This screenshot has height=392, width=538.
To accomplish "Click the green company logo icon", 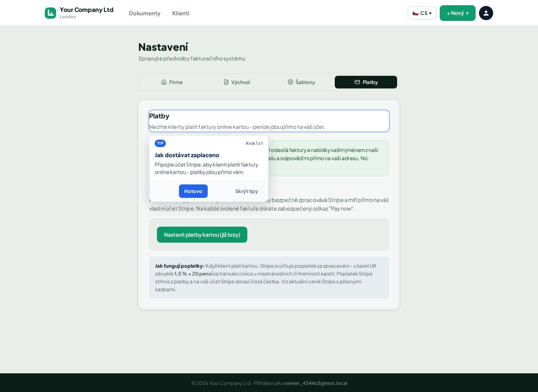I will click(50, 13).
